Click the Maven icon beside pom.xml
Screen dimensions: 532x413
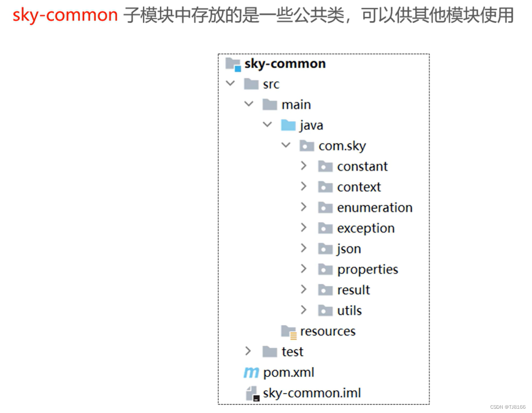tap(251, 372)
